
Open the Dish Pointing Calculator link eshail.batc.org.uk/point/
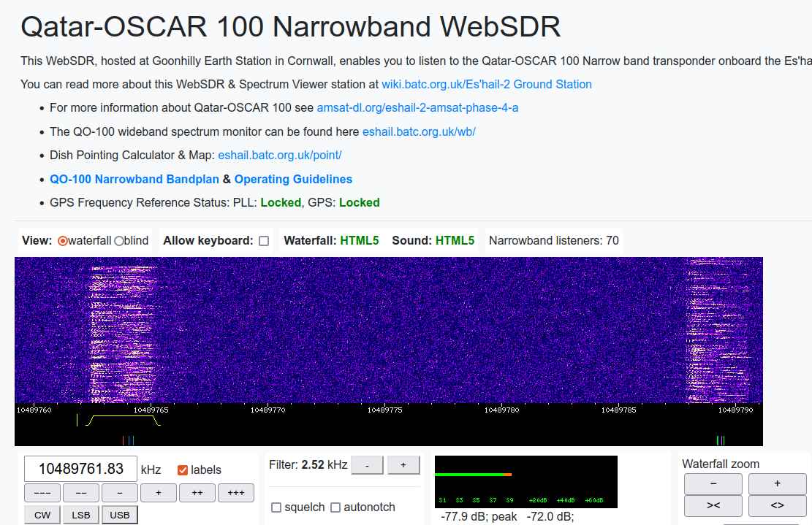280,156
